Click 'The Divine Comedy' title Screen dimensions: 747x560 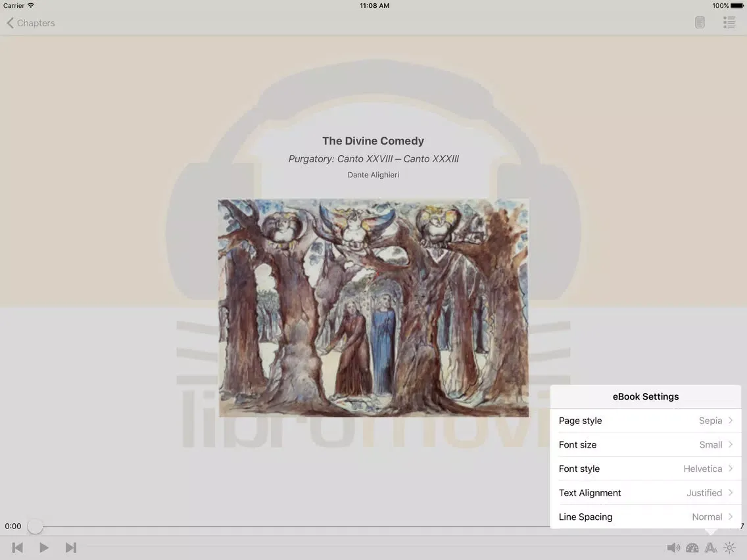pos(373,141)
